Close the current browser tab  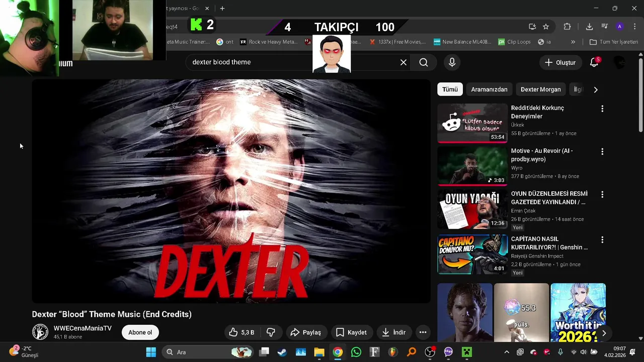click(207, 8)
